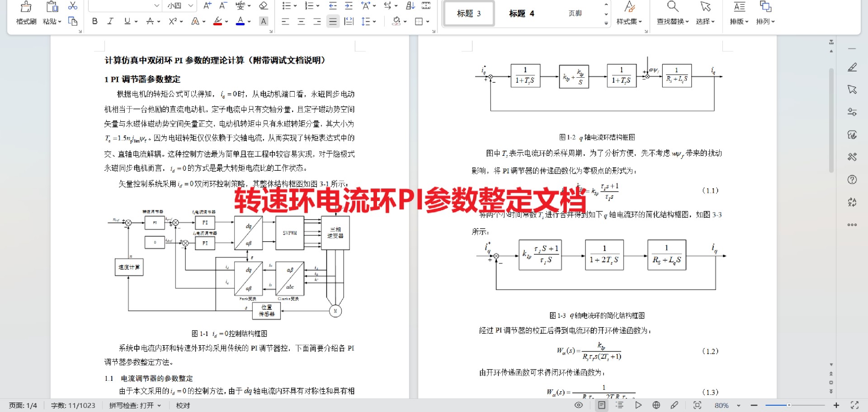The image size is (868, 412).
Task: Click the shading paint bucket icon
Action: [x=396, y=21]
